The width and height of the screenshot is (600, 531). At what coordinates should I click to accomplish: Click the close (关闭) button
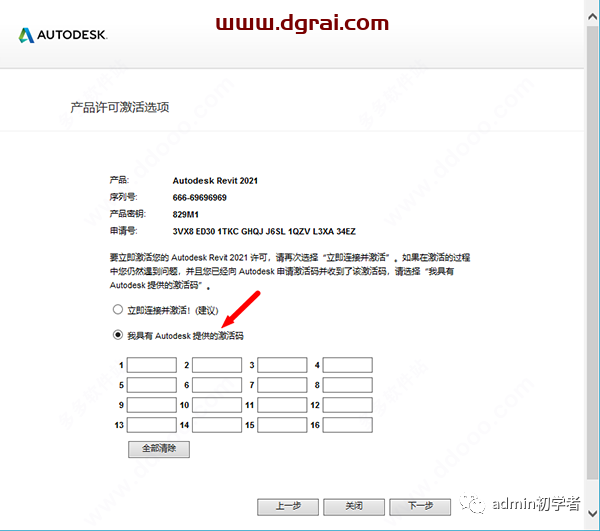click(x=354, y=507)
